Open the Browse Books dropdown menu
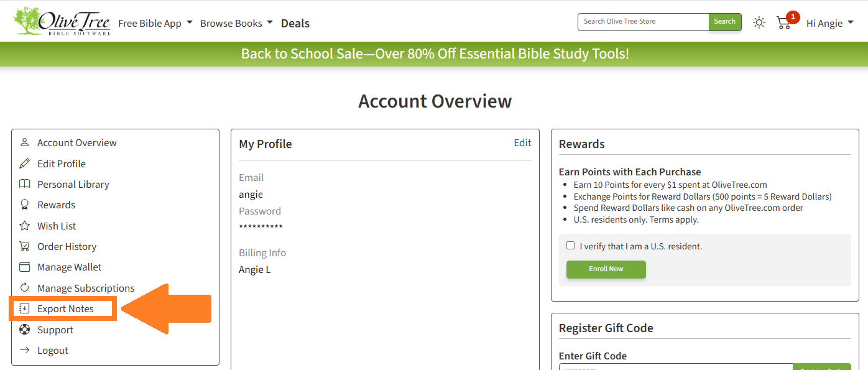The image size is (868, 370). (x=236, y=23)
